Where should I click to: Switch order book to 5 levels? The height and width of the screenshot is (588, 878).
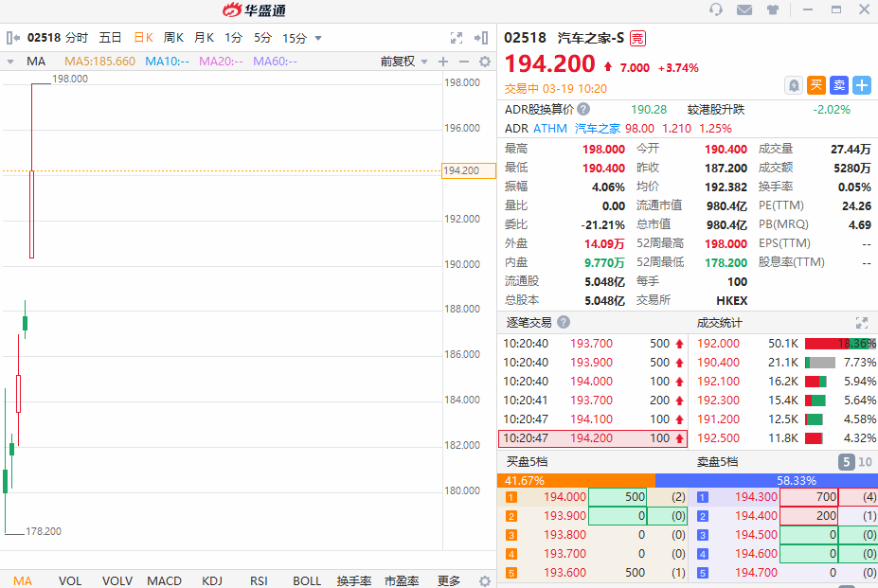[x=846, y=462]
